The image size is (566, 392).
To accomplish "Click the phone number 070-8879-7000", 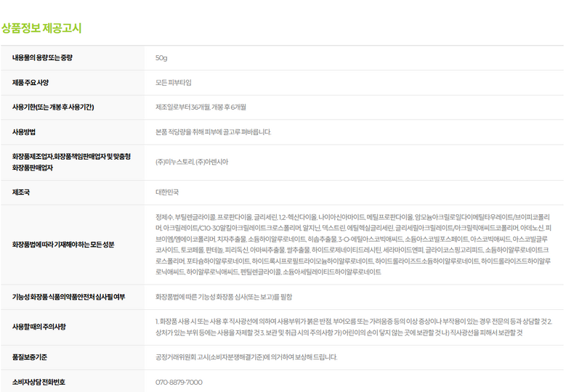I will tap(179, 381).
